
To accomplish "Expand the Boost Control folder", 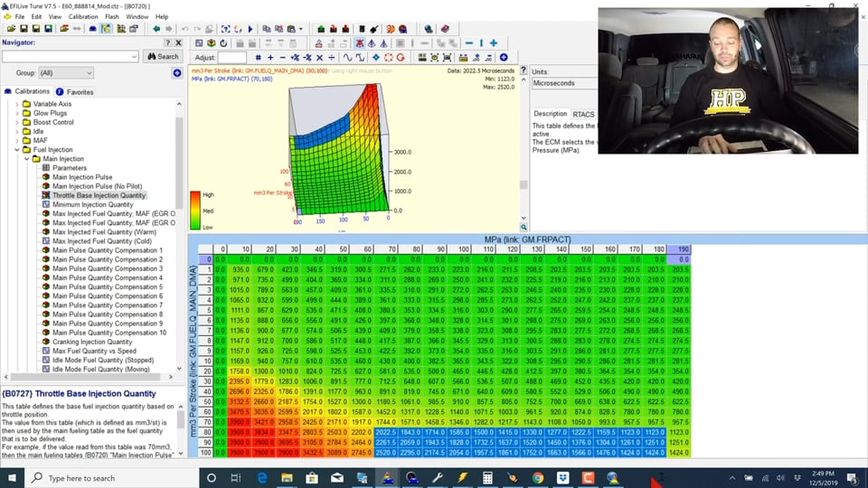I will pyautogui.click(x=16, y=122).
